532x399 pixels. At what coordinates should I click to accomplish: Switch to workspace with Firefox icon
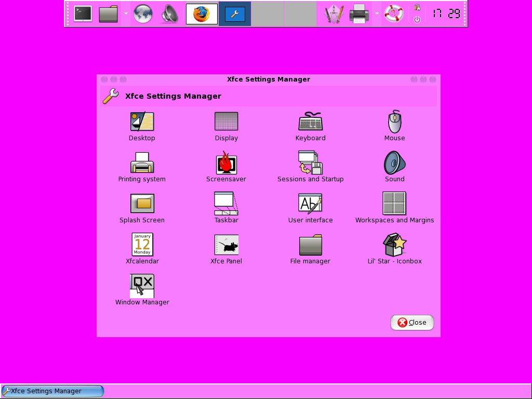[202, 14]
